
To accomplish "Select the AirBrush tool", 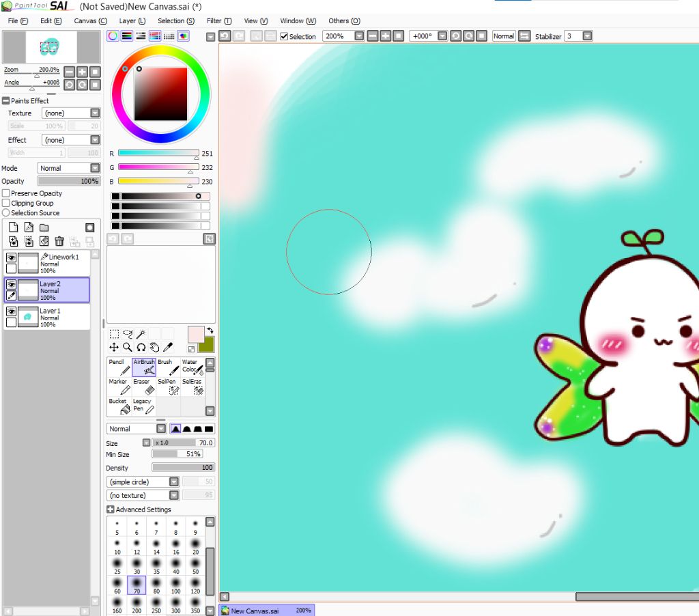I will [143, 367].
